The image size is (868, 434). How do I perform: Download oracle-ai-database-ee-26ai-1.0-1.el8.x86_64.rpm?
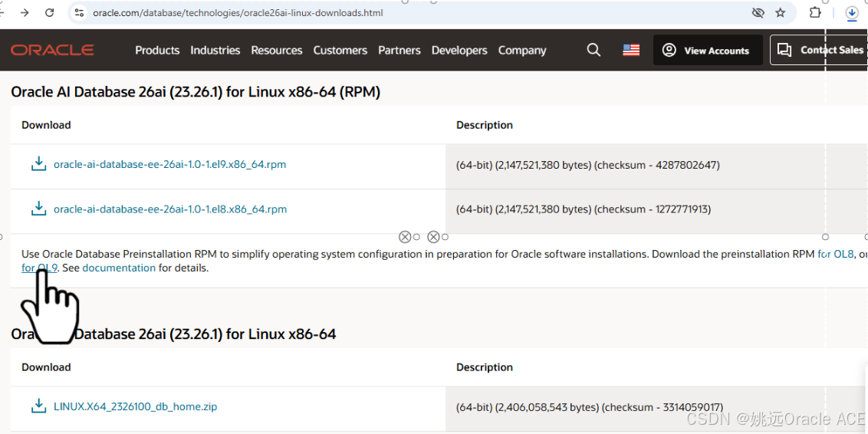170,209
